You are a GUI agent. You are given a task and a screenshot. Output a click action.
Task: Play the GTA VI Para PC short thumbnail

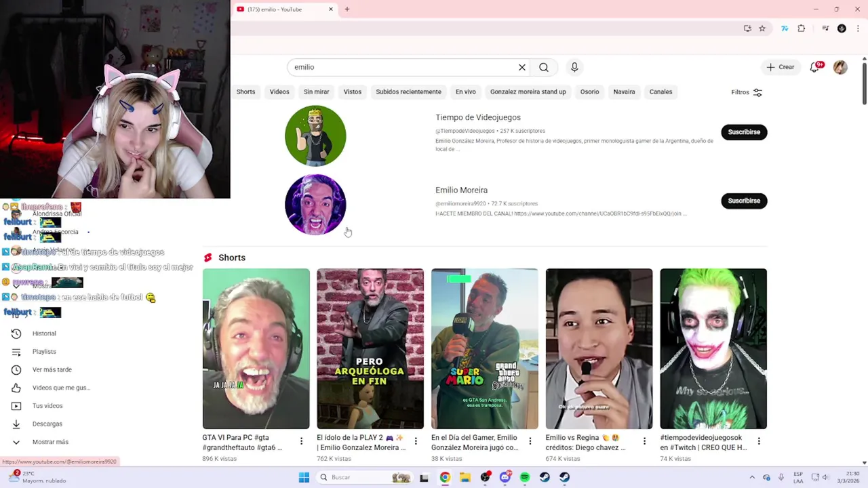coord(256,348)
